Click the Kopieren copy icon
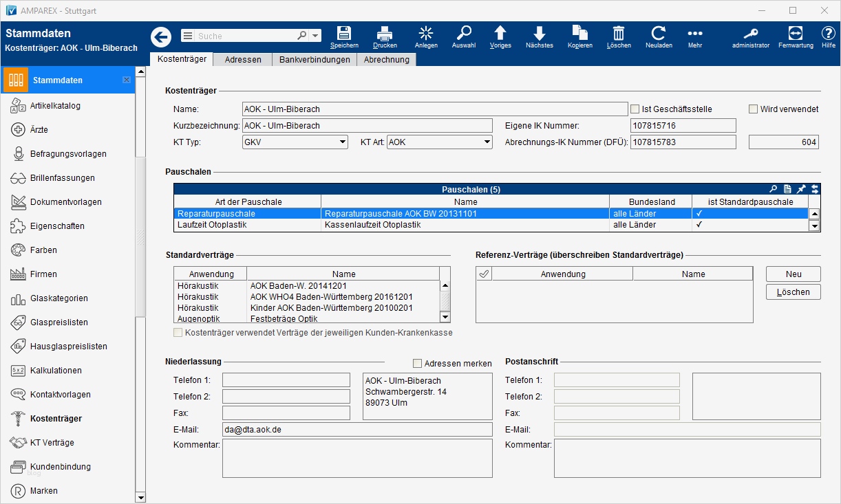841x504 pixels. pyautogui.click(x=580, y=34)
